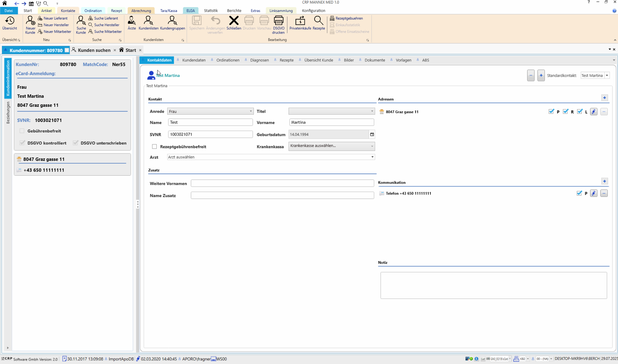Click minus button beside Standardkontakt
The image size is (618, 364).
pos(531,76)
